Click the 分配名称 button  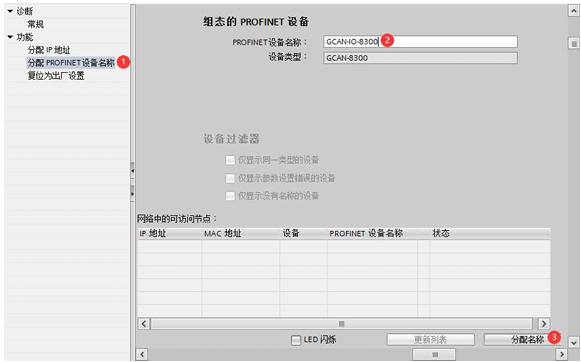pyautogui.click(x=522, y=339)
